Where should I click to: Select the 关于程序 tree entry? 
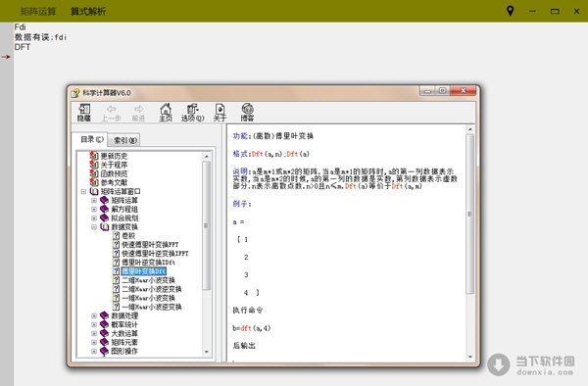coord(114,165)
